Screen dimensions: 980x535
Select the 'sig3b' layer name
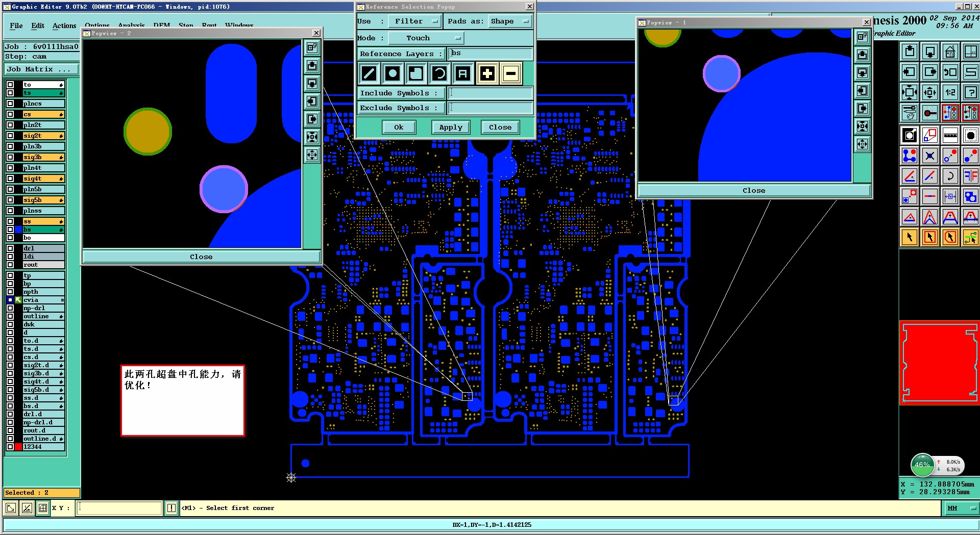[43, 157]
